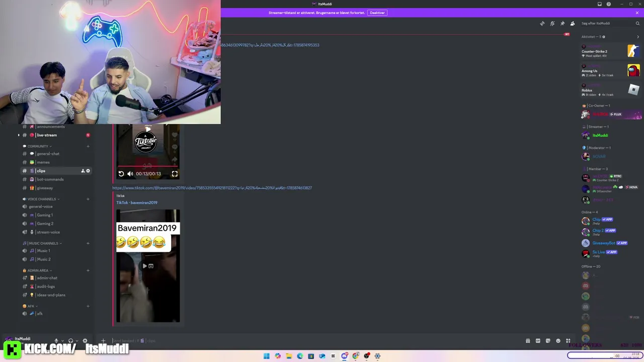Replay the TikTok video in chat
The height and width of the screenshot is (362, 644).
[121, 174]
